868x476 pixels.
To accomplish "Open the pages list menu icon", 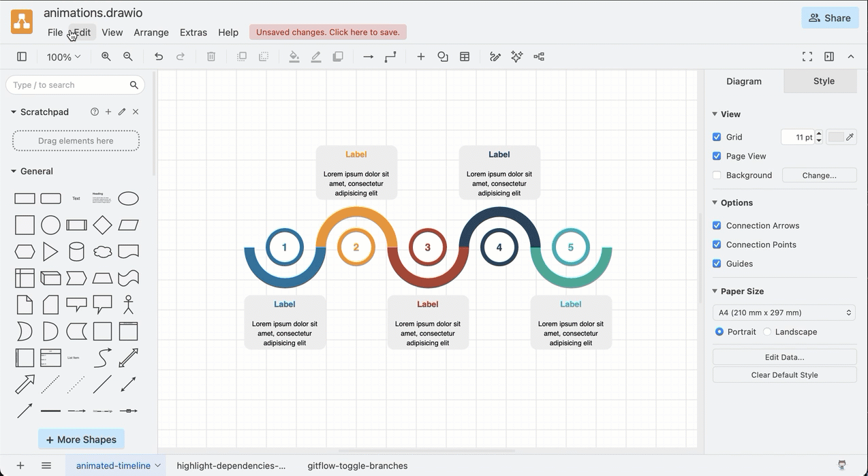I will point(46,466).
